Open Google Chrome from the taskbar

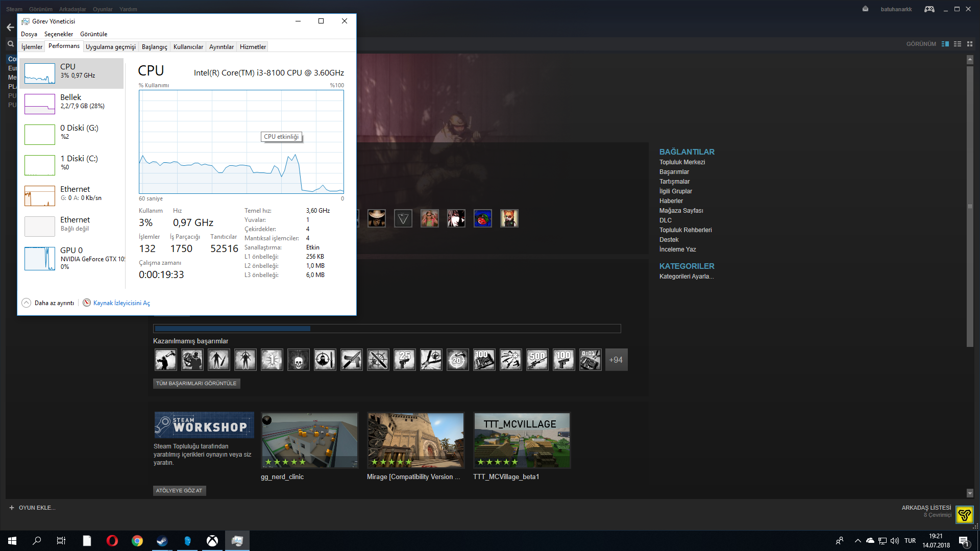pos(137,541)
